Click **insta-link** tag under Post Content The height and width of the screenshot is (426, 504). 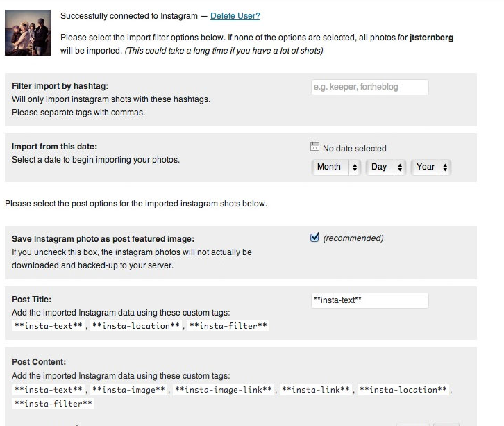click(316, 390)
